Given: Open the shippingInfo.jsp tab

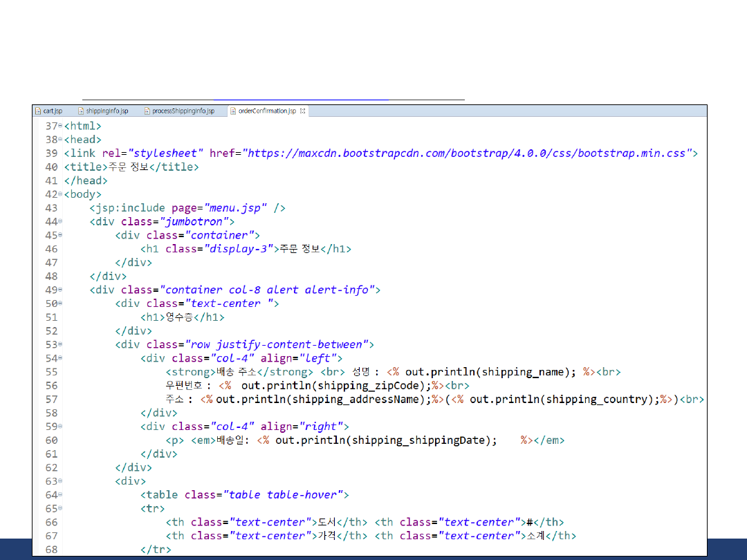Looking at the screenshot, I should [x=107, y=111].
